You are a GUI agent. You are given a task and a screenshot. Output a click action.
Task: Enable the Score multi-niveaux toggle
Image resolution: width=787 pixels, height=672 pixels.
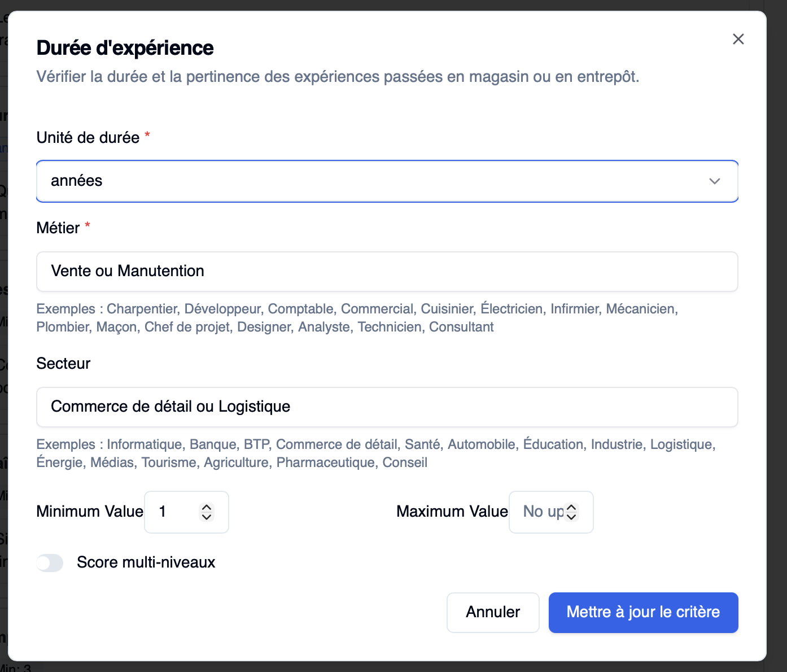[x=50, y=562]
